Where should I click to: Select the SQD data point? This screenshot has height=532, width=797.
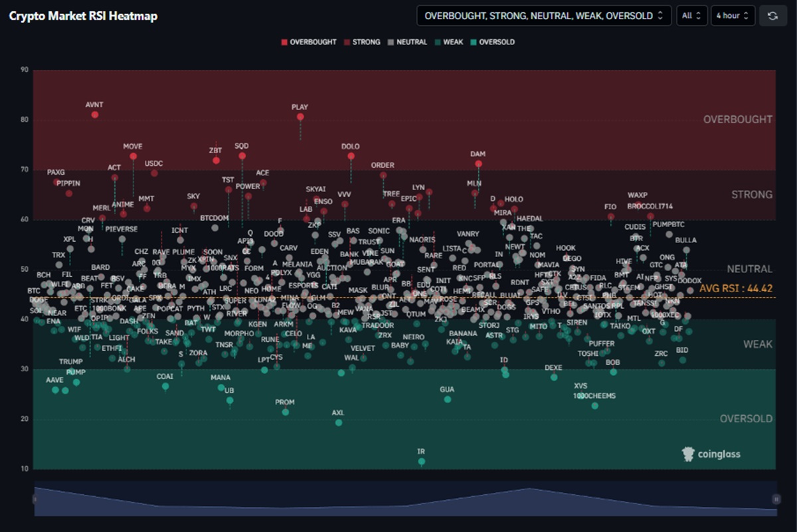click(x=242, y=155)
